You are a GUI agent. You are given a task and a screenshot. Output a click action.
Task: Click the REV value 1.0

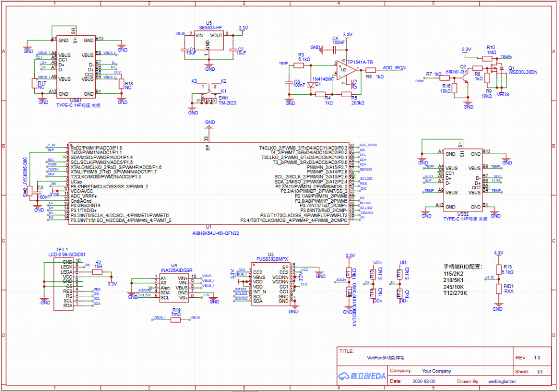[x=537, y=358]
